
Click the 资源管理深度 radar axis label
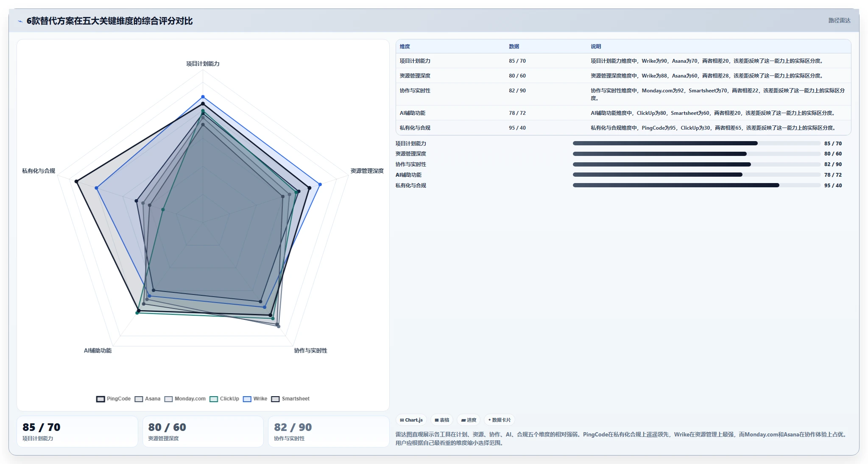click(367, 171)
